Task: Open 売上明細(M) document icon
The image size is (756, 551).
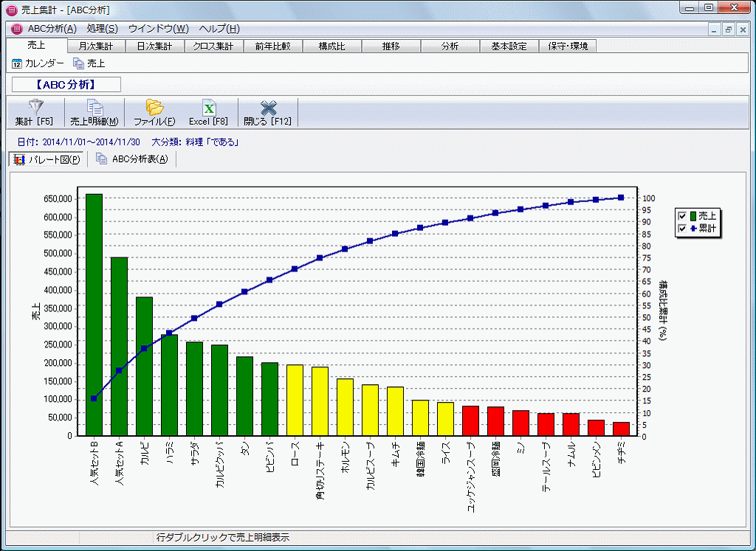Action: [x=94, y=107]
